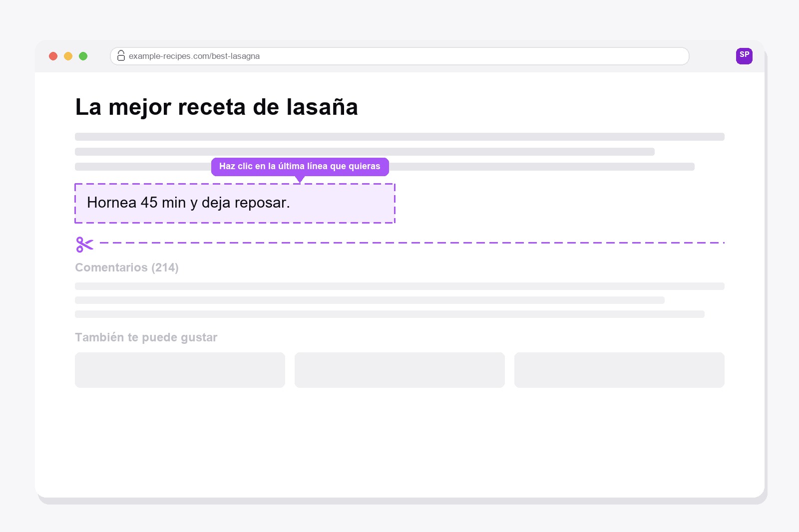Click the purple scissors cut icon
Screen dimensions: 799x532
[84, 244]
